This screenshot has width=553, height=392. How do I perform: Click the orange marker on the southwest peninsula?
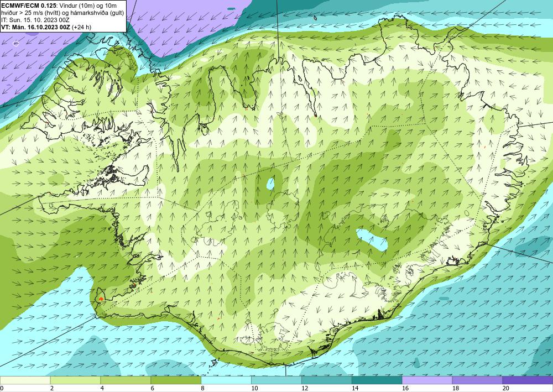(101, 299)
